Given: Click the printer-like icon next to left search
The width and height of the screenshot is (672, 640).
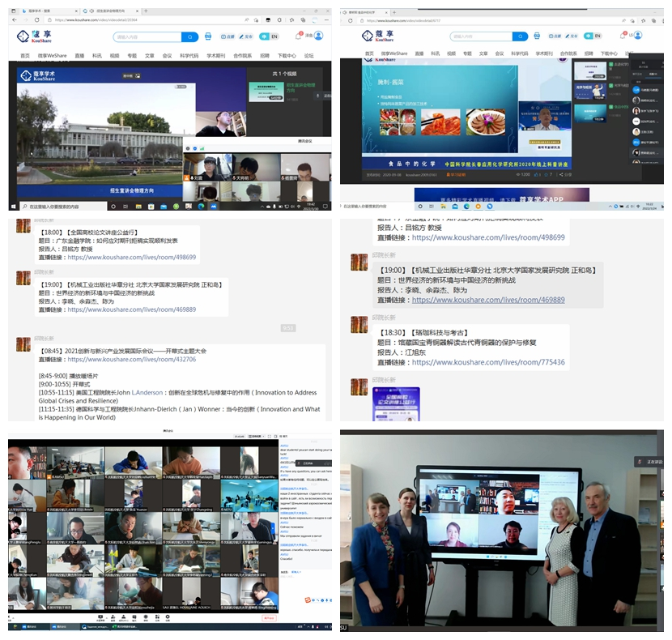Looking at the screenshot, I should 209,36.
